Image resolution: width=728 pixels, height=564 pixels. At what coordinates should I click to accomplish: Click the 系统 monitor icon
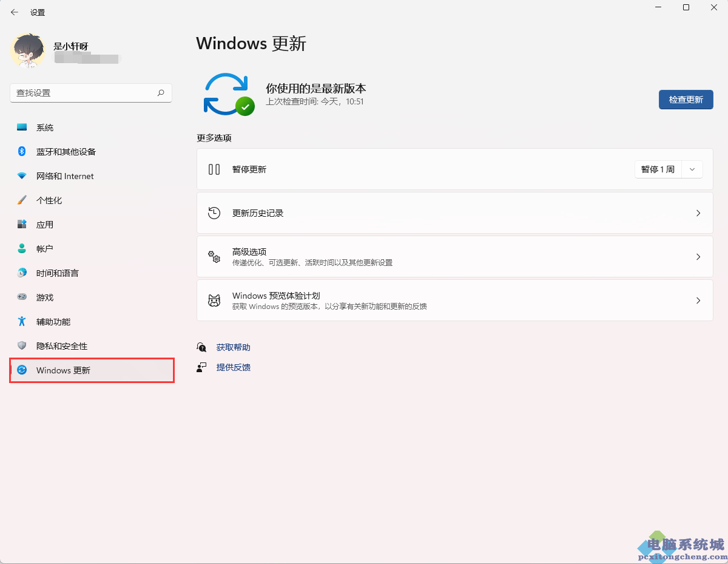click(22, 127)
